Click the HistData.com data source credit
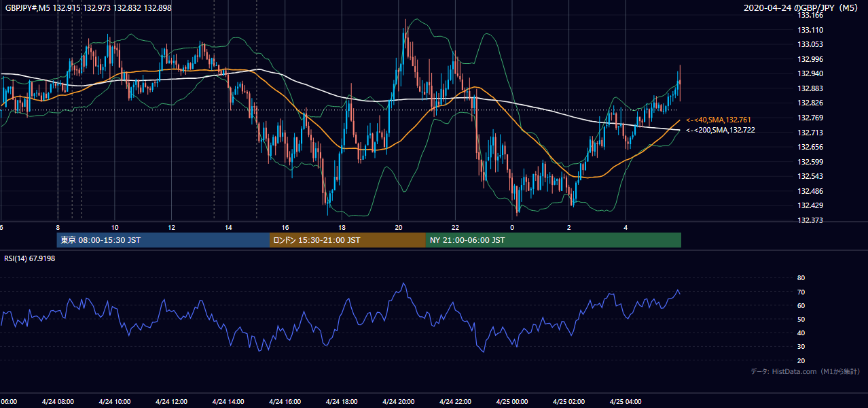 coord(805,371)
